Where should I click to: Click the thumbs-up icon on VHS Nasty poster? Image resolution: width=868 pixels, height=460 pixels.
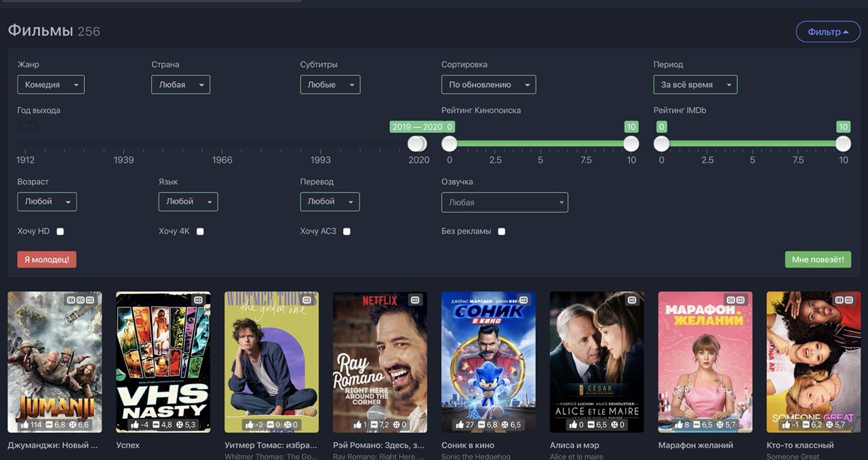[x=134, y=425]
